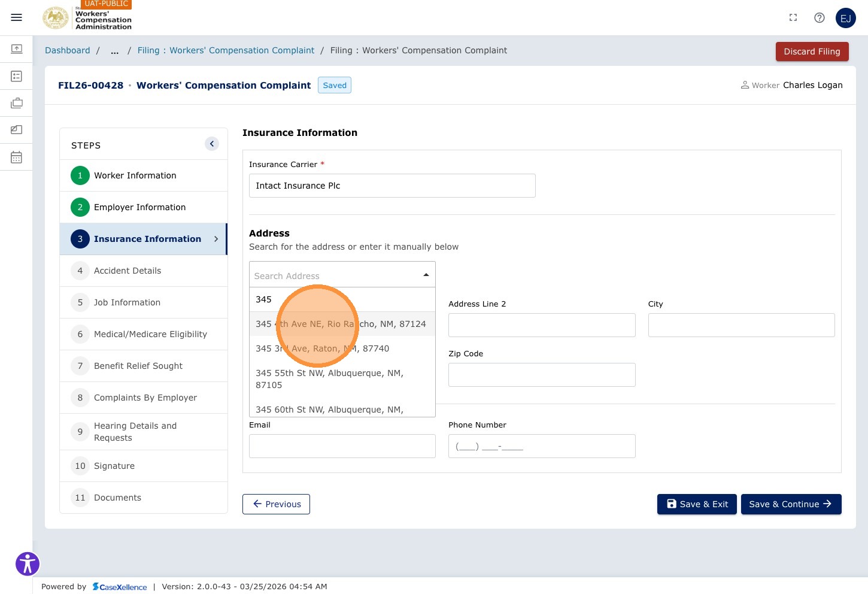Go to Worker Information step
868x594 pixels.
(x=144, y=175)
